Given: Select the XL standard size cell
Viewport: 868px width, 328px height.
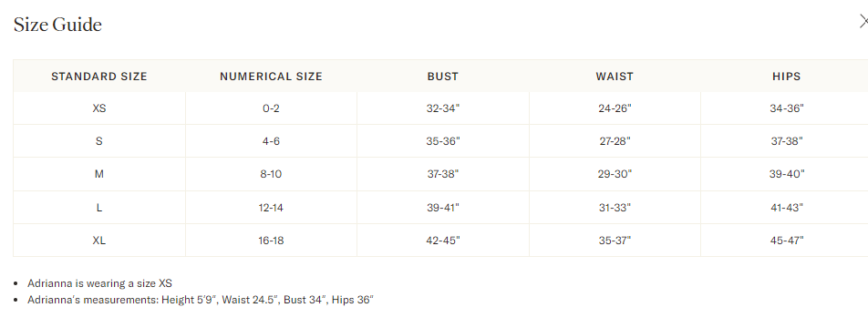Looking at the screenshot, I should (x=99, y=240).
